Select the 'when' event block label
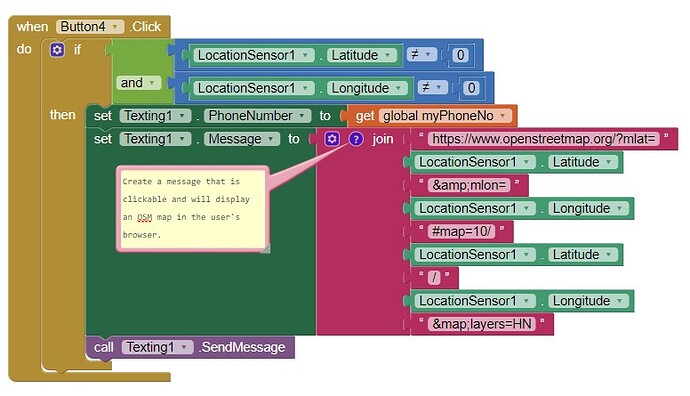Screen dimensions: 690x396 click(32, 27)
